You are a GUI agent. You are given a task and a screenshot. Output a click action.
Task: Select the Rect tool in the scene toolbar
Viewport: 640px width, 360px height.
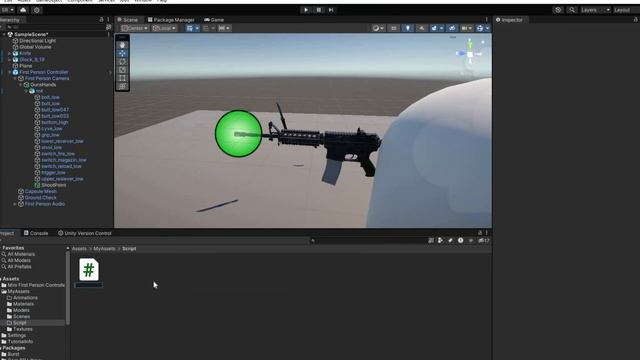[122, 78]
